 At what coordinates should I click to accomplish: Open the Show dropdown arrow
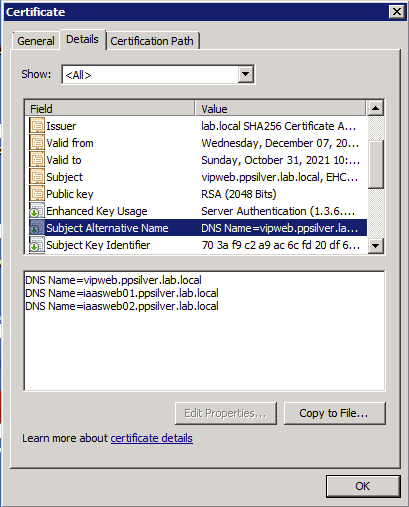246,74
